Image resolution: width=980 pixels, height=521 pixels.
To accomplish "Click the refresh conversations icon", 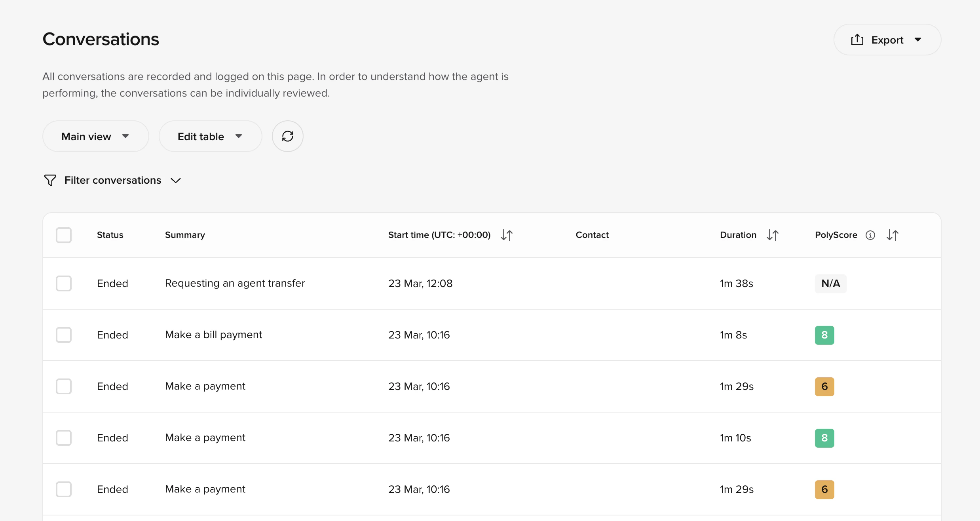I will [x=287, y=136].
